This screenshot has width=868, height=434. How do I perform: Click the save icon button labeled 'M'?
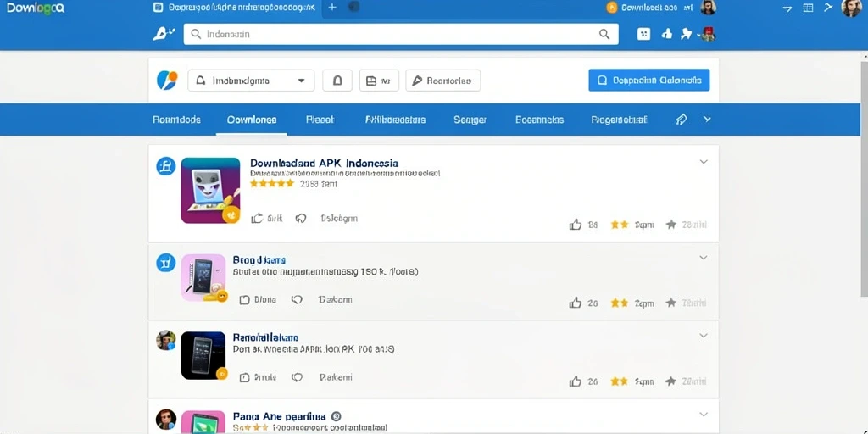click(379, 81)
